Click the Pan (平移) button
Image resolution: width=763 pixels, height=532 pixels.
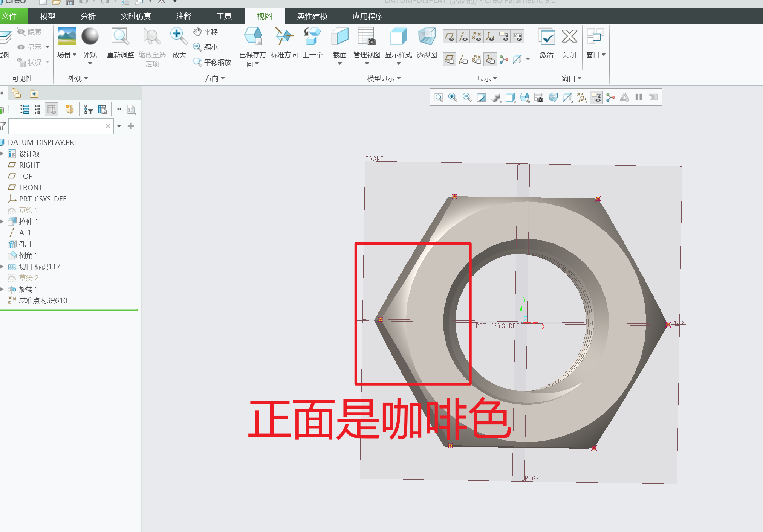[206, 32]
